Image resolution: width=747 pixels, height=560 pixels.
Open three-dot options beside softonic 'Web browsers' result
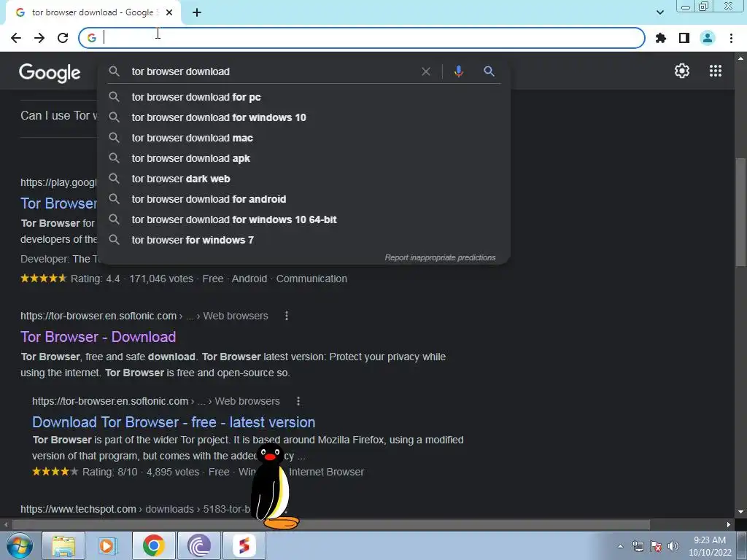[286, 316]
